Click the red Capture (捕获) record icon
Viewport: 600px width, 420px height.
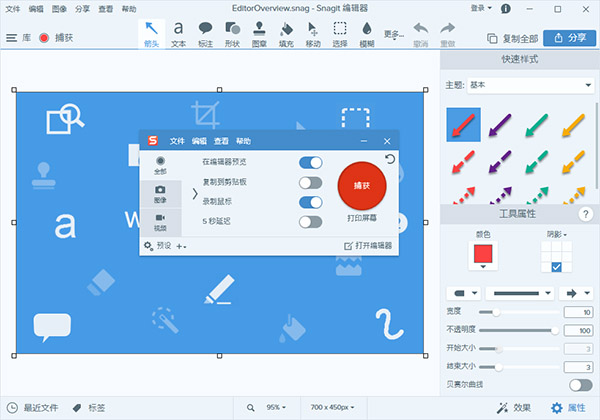pyautogui.click(x=44, y=38)
